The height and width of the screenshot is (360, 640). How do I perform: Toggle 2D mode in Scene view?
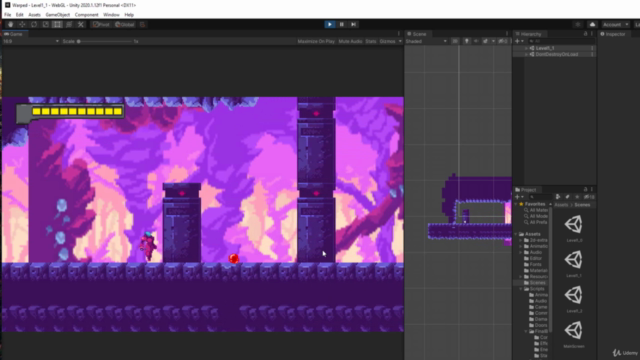pyautogui.click(x=455, y=41)
